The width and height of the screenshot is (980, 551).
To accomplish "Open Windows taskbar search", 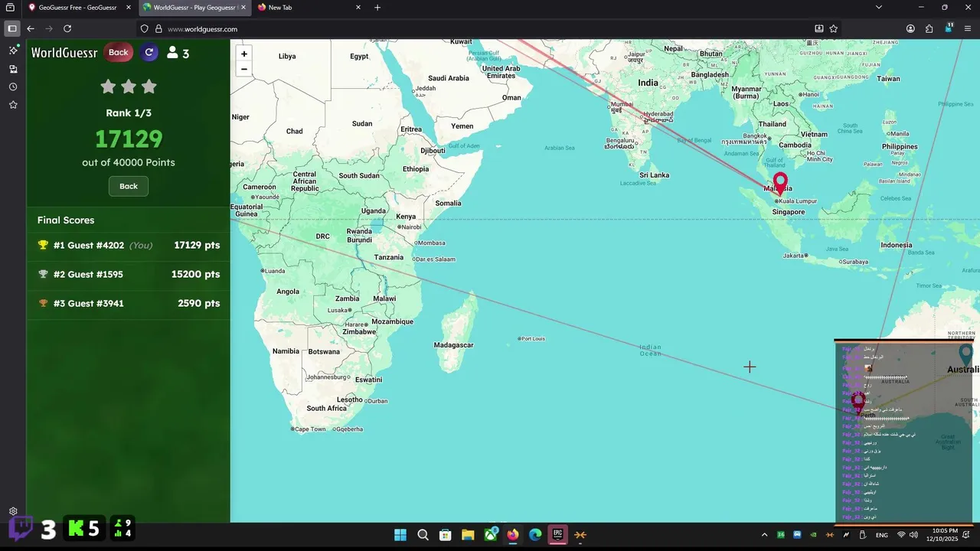I will pos(423,535).
